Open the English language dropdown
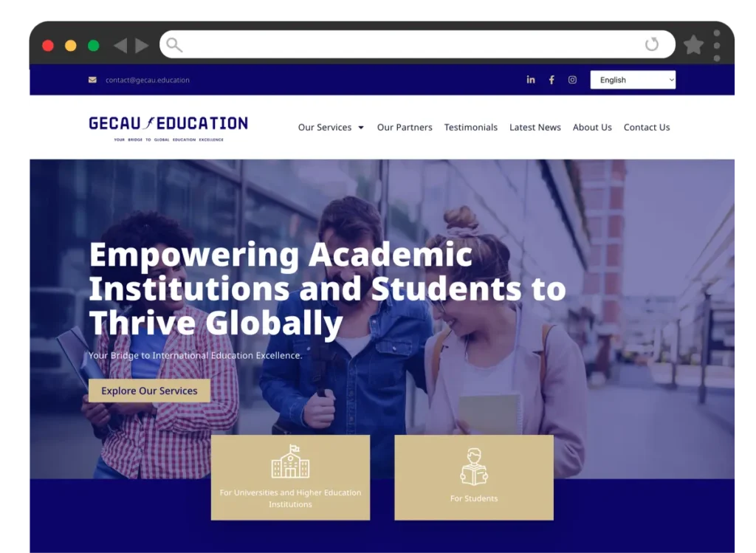This screenshot has width=756, height=553. 633,80
